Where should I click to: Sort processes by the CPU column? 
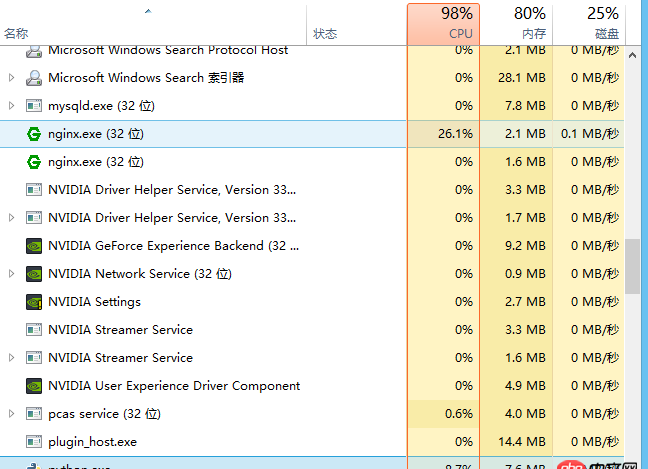pyautogui.click(x=443, y=23)
